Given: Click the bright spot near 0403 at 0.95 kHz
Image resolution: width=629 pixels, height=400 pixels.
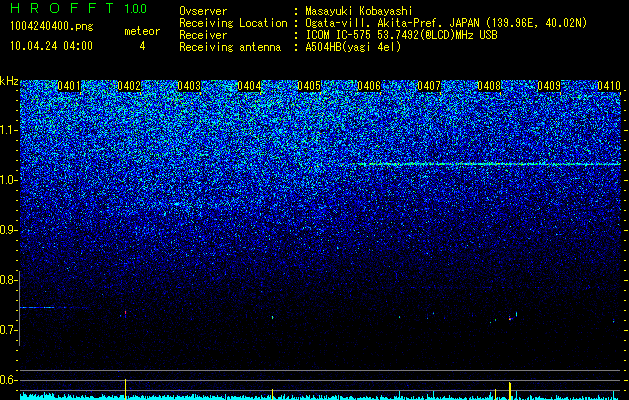Looking at the screenshot, I should 177,204.
